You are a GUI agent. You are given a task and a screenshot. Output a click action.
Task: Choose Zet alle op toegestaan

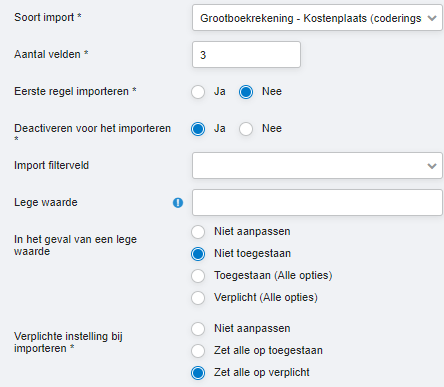[x=198, y=351]
